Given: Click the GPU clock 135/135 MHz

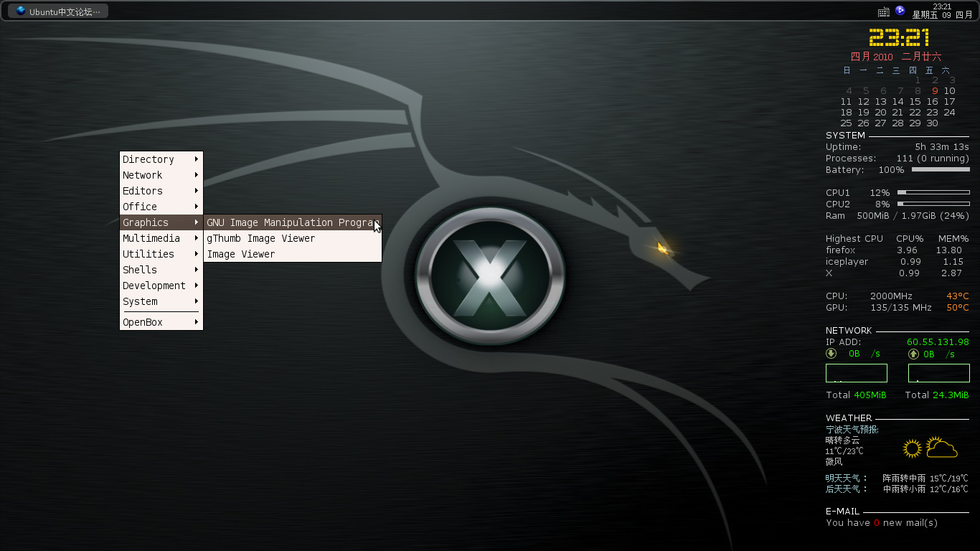Looking at the screenshot, I should (901, 308).
